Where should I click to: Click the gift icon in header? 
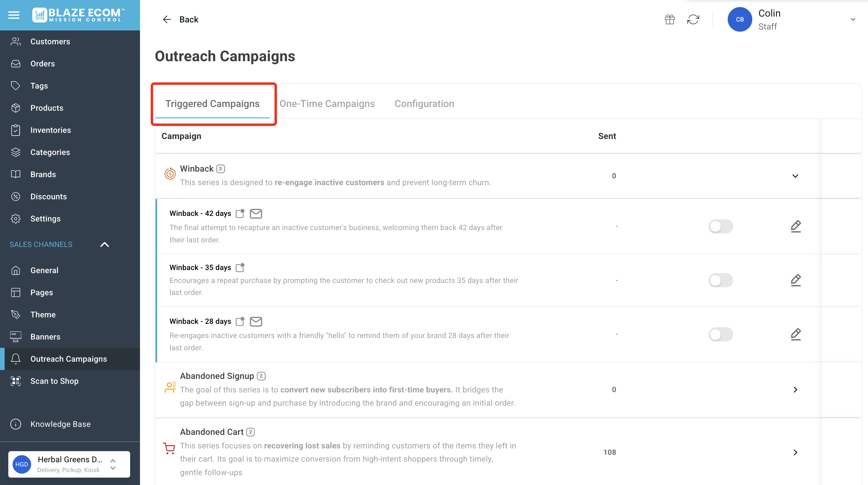670,20
